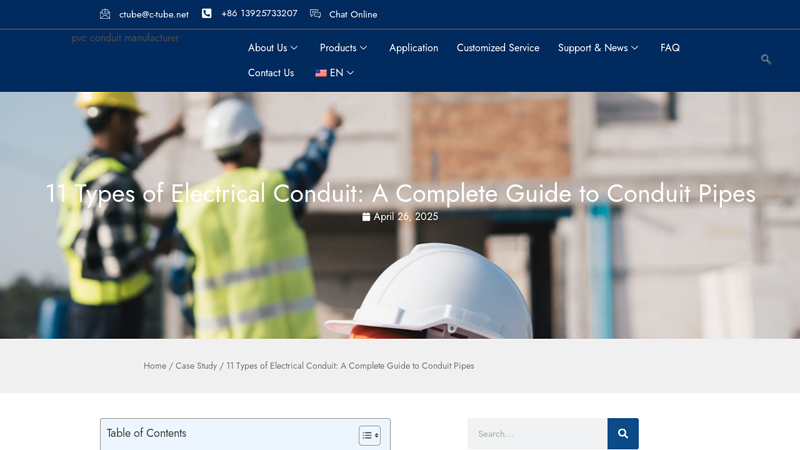Open the EN language selector

pyautogui.click(x=342, y=73)
